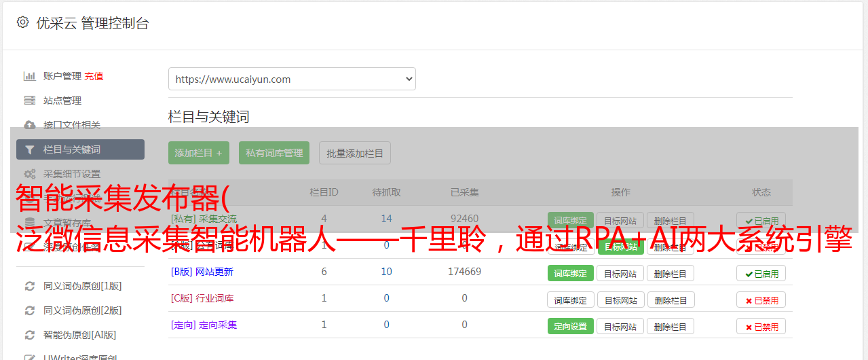Click 目标网站 for the 网站更新 row

620,273
